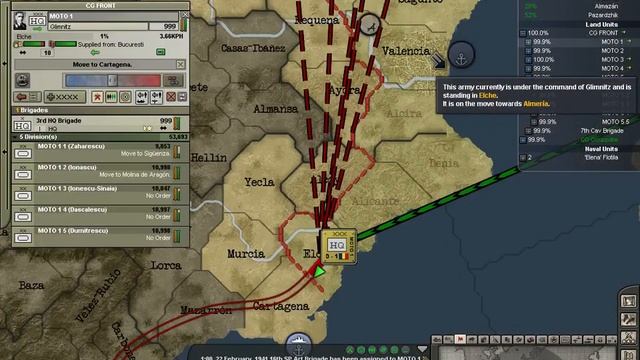The width and height of the screenshot is (640, 360).
Task: Expand MOTO 4 in the outliner
Action: (x=528, y=69)
